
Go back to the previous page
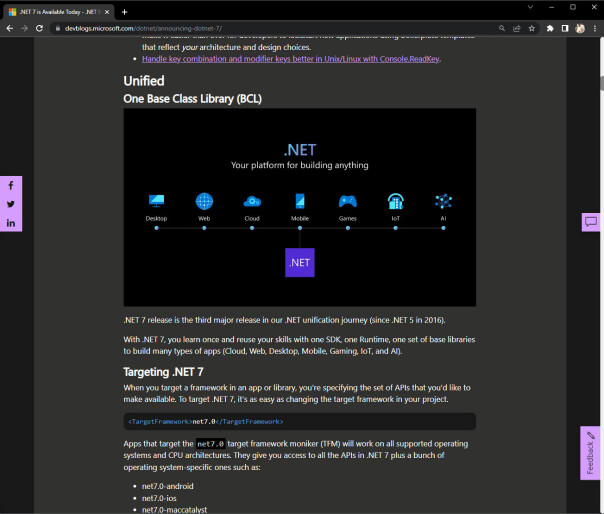(10, 28)
